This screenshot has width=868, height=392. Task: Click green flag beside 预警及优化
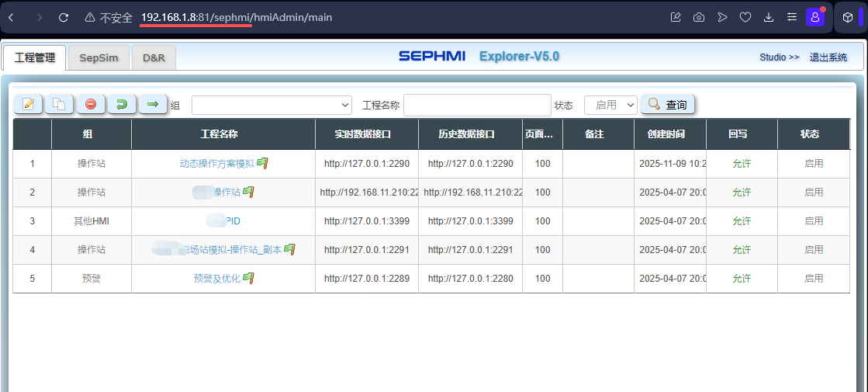tap(249, 278)
